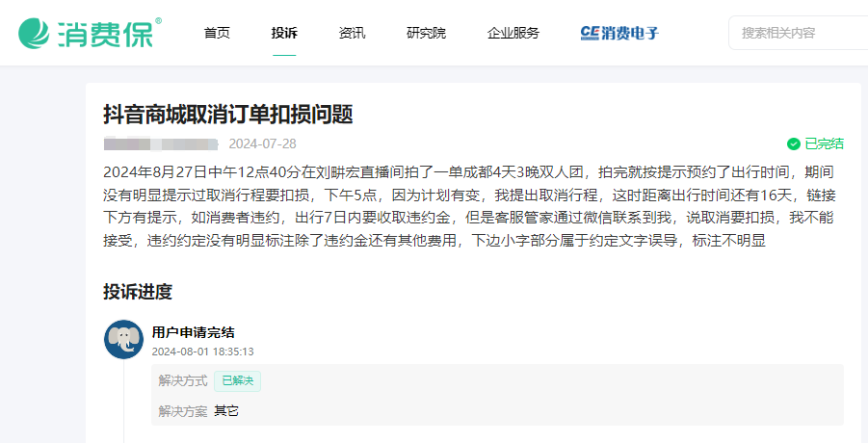
Task: Click the 已解决 green tag
Action: [x=238, y=381]
